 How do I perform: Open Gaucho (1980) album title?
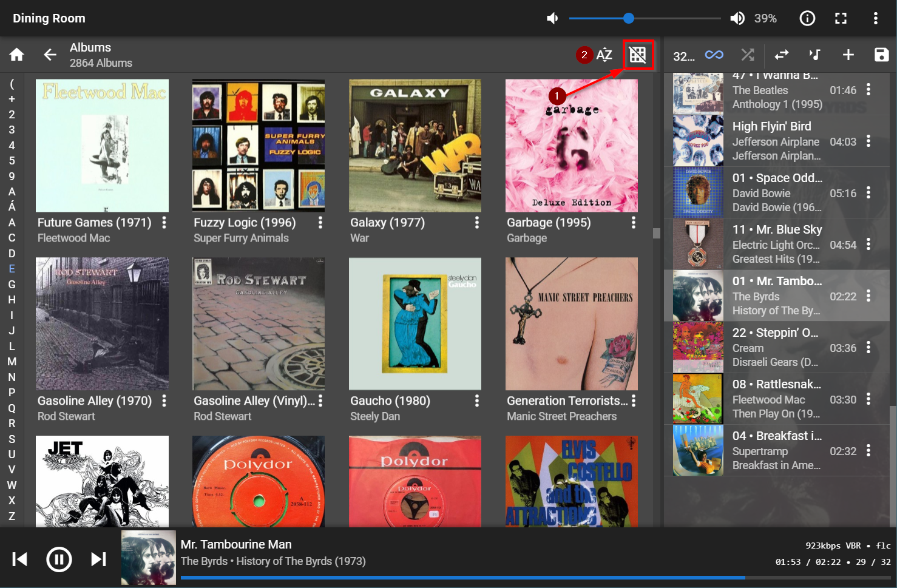point(390,401)
